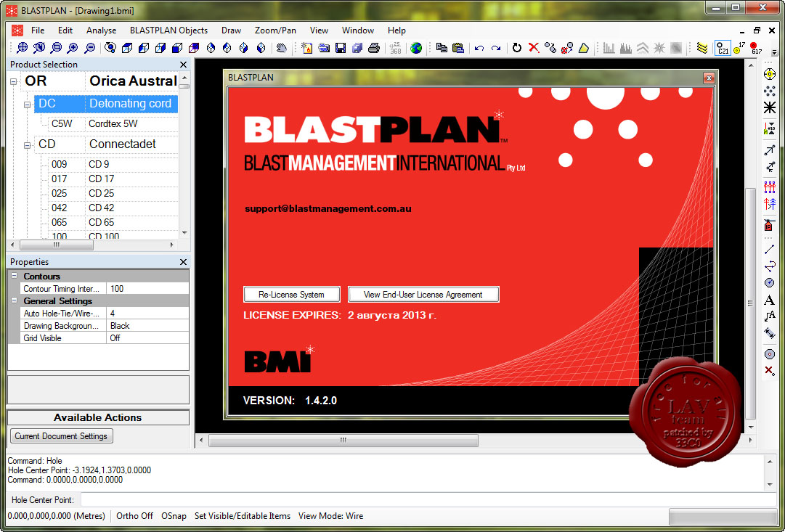Open the Draw menu
This screenshot has height=532, width=785.
[232, 30]
